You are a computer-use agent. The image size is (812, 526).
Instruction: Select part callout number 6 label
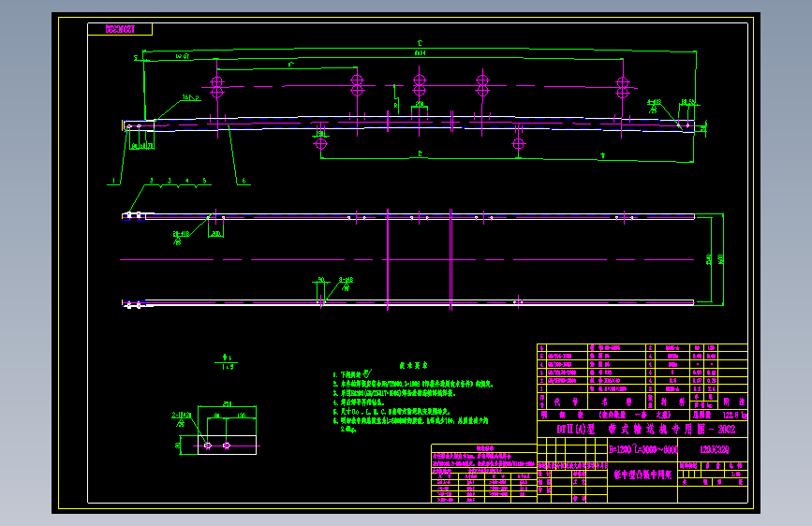tap(244, 182)
